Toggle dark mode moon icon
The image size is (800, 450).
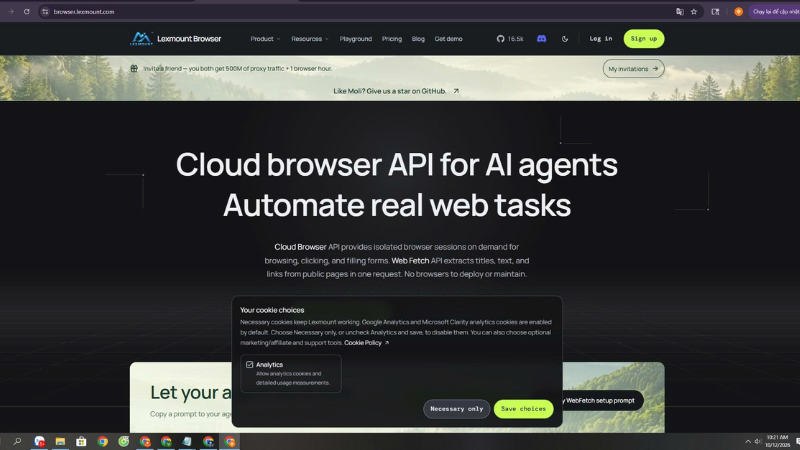click(x=565, y=39)
